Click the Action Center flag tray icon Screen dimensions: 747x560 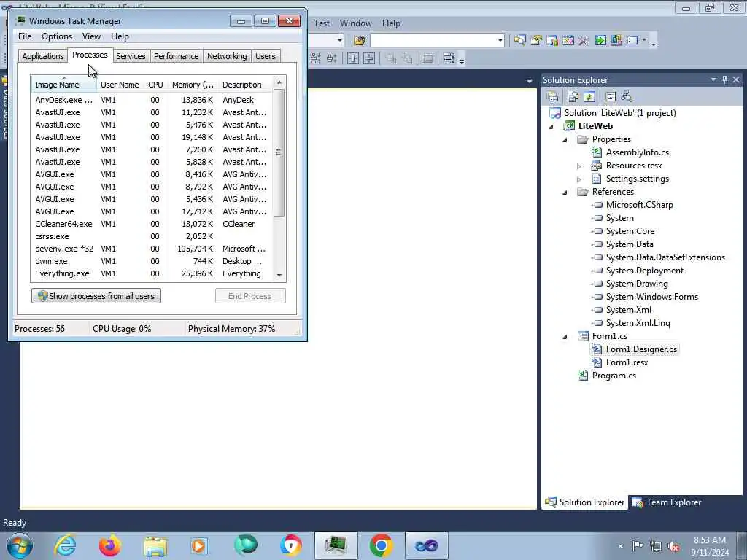tap(638, 546)
